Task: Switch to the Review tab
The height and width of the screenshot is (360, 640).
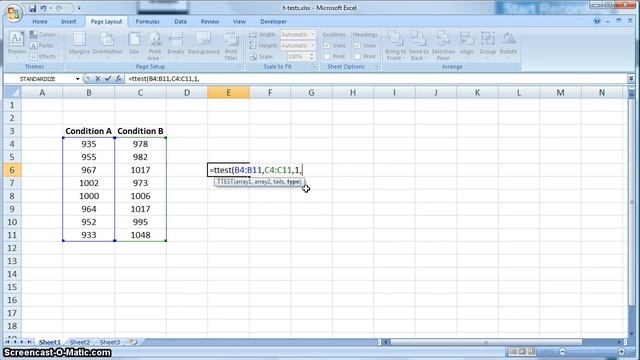Action: point(210,22)
